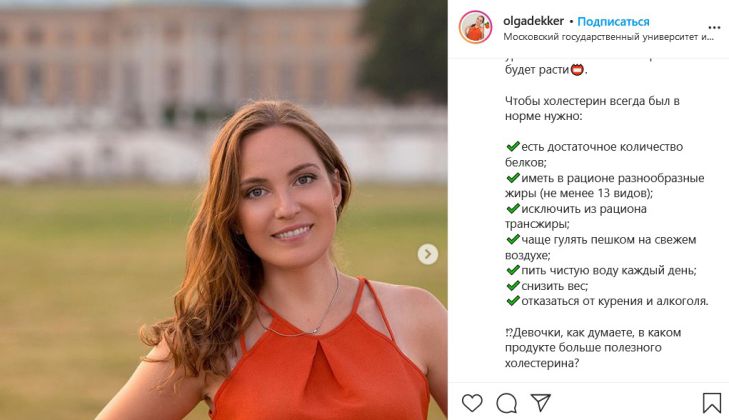The width and height of the screenshot is (729, 420).
Task: Click the heart like icon
Action: coord(472,403)
